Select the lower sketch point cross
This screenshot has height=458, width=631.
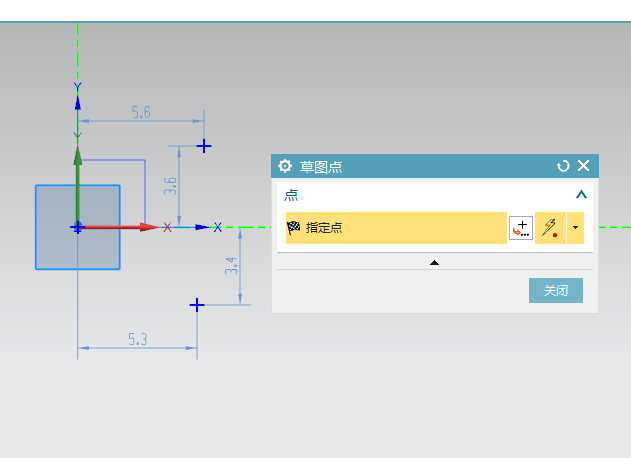pyautogui.click(x=197, y=305)
